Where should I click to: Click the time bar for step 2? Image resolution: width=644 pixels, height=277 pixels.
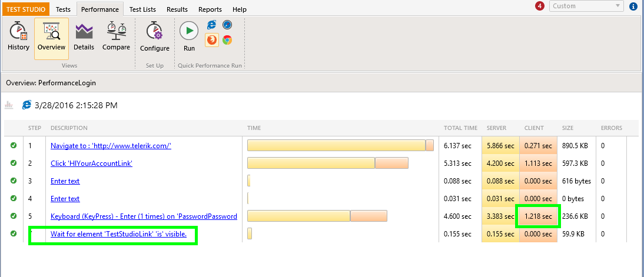pyautogui.click(x=328, y=163)
